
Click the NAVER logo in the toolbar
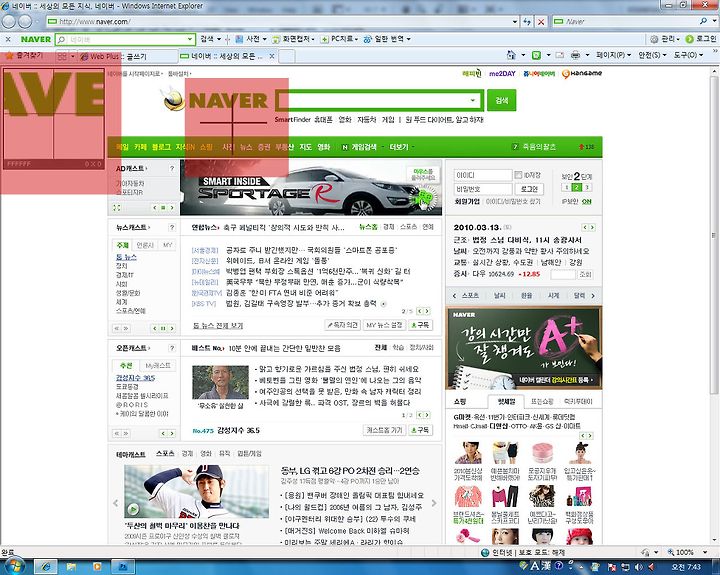[36, 39]
